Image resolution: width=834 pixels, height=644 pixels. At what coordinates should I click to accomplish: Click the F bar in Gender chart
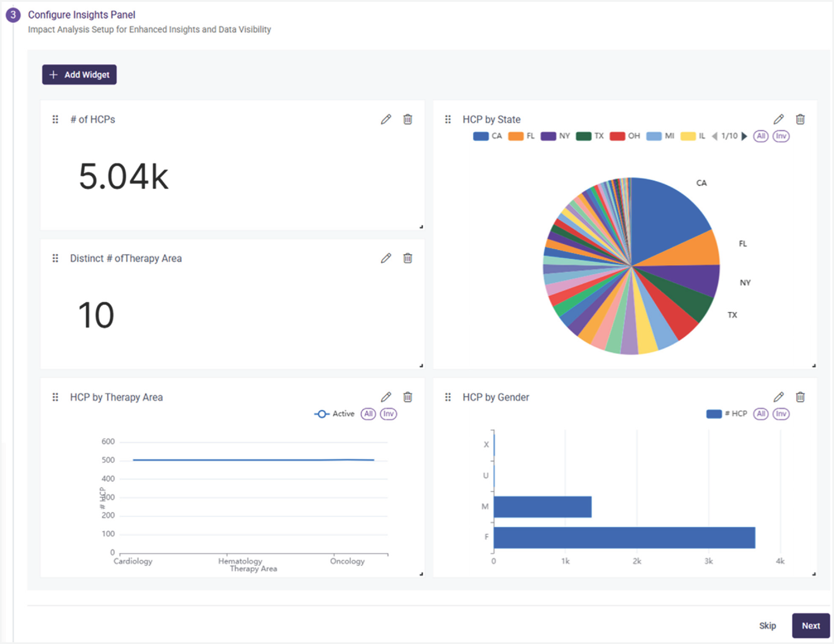(x=624, y=538)
